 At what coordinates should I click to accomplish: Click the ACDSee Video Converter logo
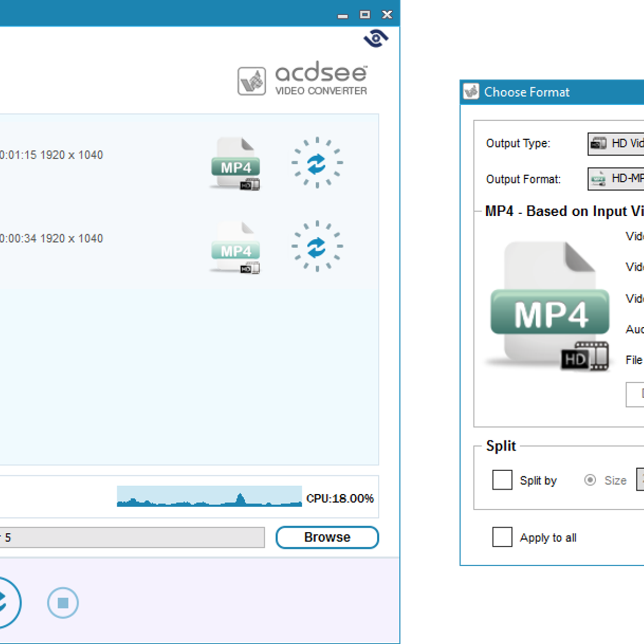tap(303, 80)
